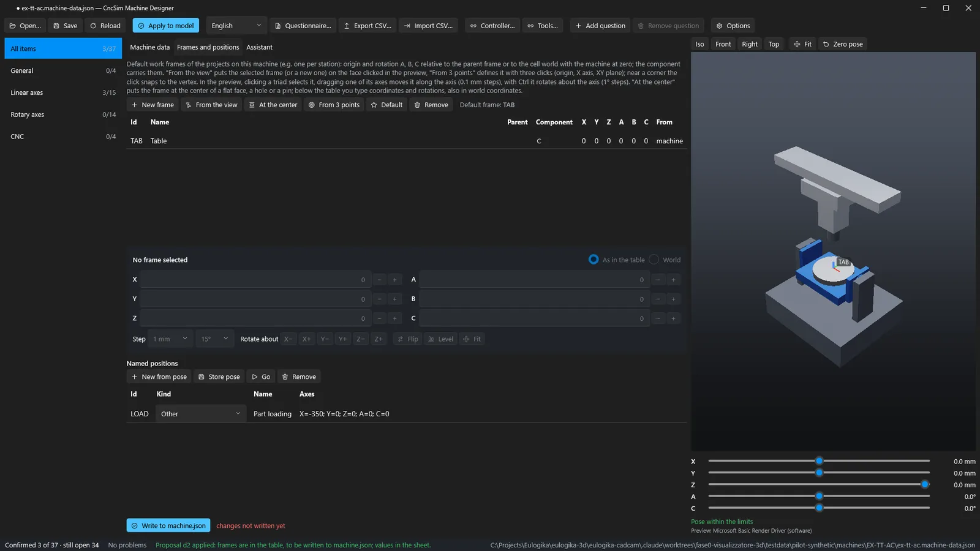Reset preview with Zero pose
This screenshot has width=980, height=551.
pyautogui.click(x=843, y=44)
